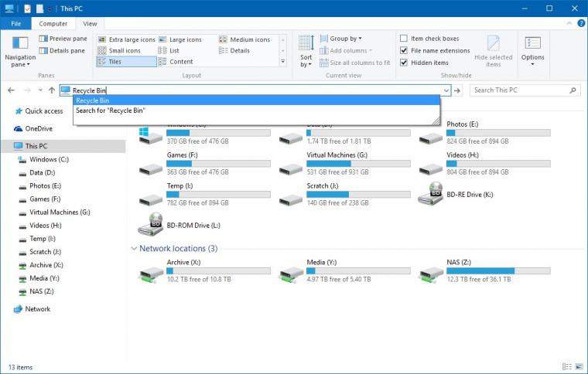Click the Media (Y:) usage bar
This screenshot has height=374, width=588.
pos(358,270)
